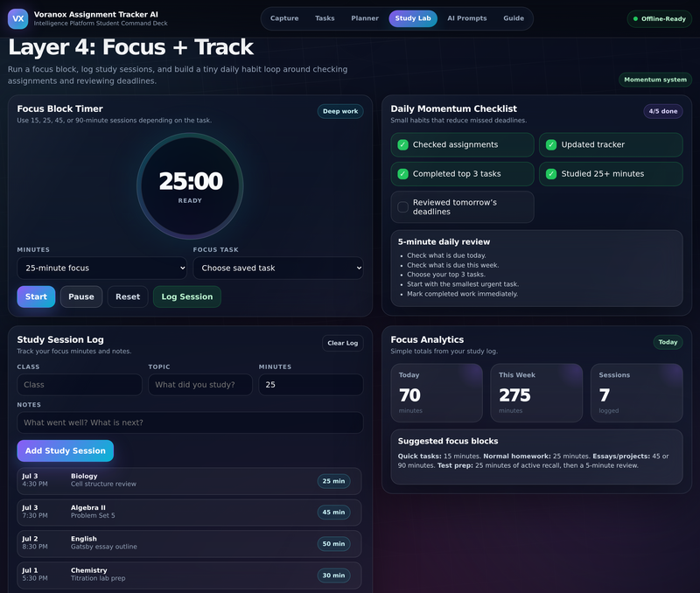Click the Today badge in Focus Analytics
The height and width of the screenshot is (593, 700).
tap(668, 342)
